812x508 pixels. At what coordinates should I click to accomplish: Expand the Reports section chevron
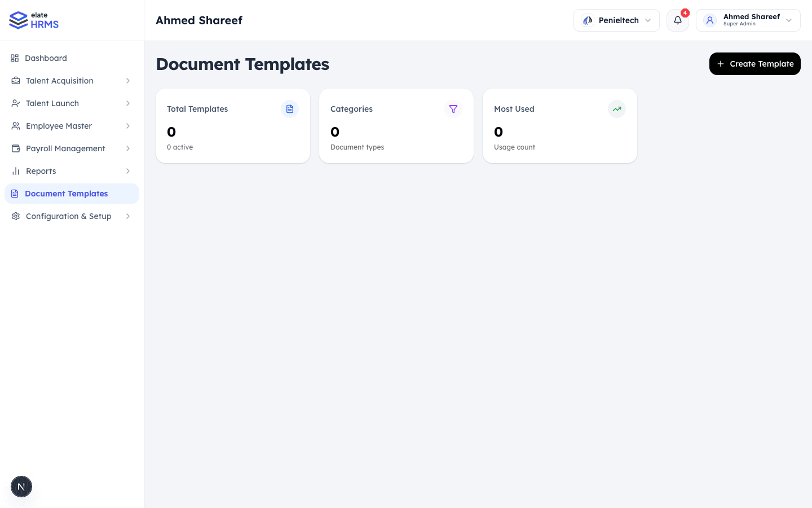coord(127,171)
